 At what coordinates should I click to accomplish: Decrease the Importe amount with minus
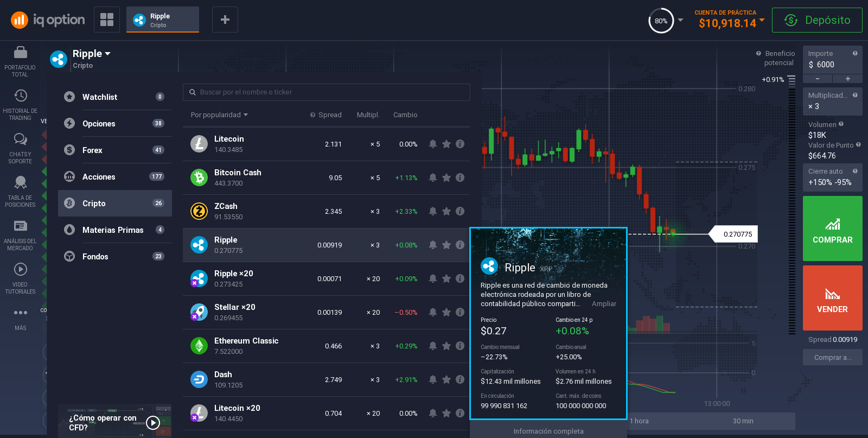click(x=818, y=79)
